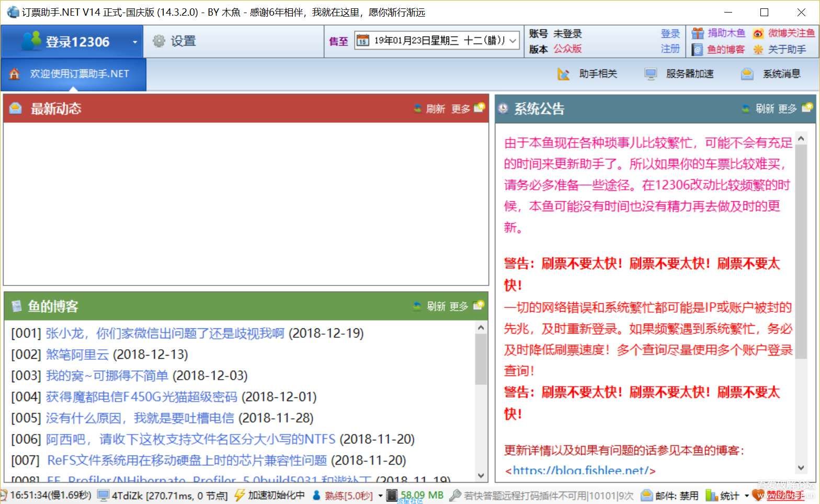Click the Weibo eye icon
The height and width of the screenshot is (504, 820).
758,34
